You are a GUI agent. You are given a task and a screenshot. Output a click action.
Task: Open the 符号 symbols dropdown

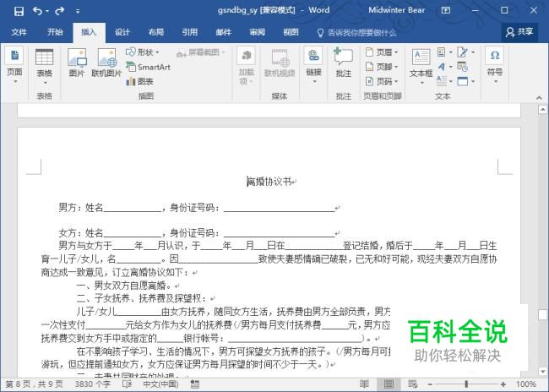495,66
